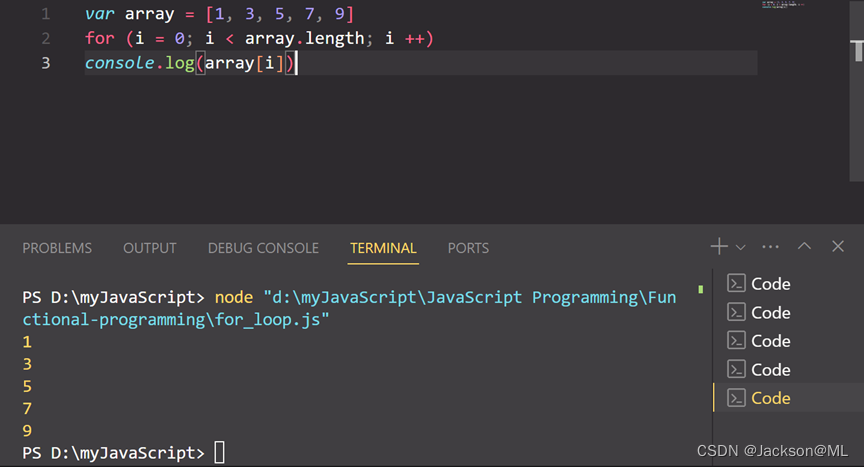Select the DEBUG CONSOLE tab
864x467 pixels.
pyautogui.click(x=263, y=248)
